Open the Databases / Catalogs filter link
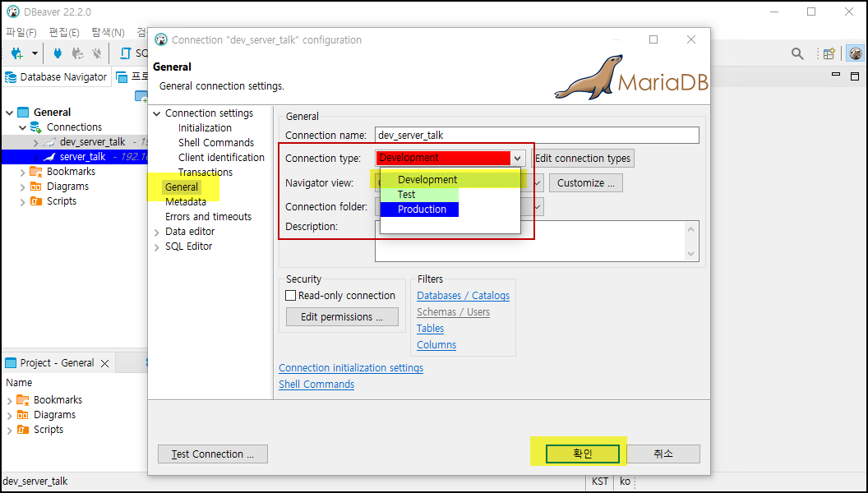This screenshot has width=868, height=493. tap(464, 296)
